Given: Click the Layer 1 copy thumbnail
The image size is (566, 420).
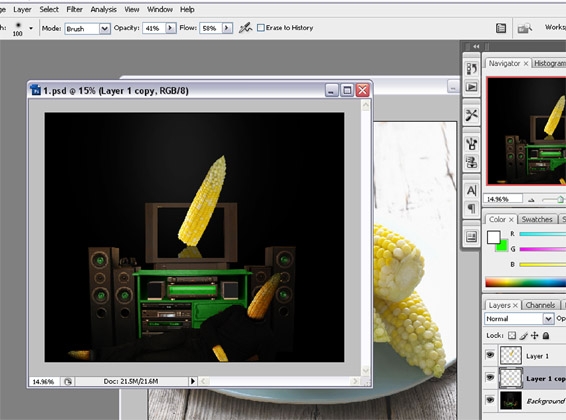Looking at the screenshot, I should pos(511,378).
